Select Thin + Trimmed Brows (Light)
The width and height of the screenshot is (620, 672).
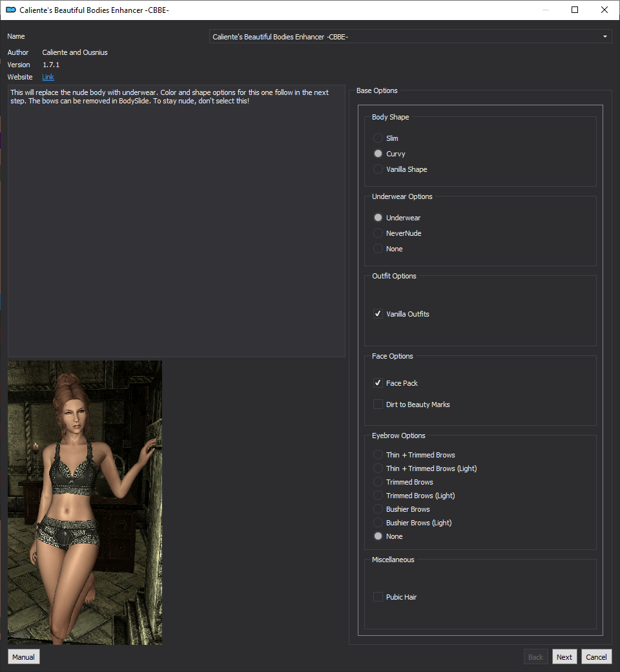425,468
